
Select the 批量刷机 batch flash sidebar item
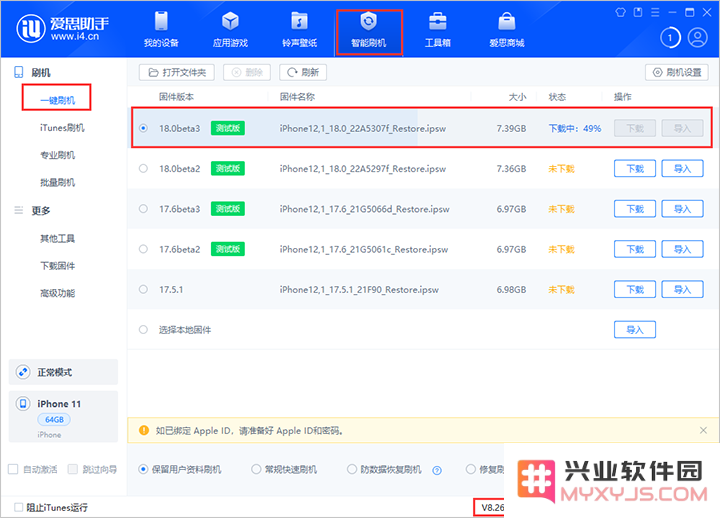coord(57,183)
